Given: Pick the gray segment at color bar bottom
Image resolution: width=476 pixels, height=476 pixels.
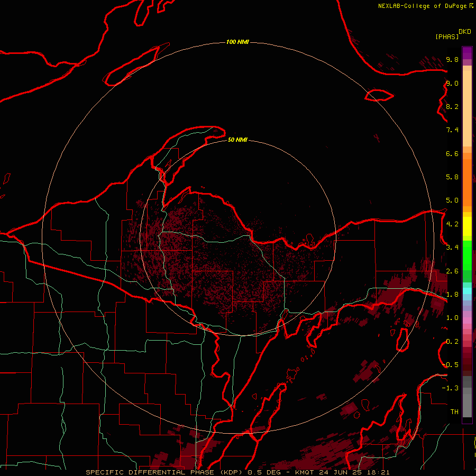Looking at the screenshot, I should click(467, 406).
